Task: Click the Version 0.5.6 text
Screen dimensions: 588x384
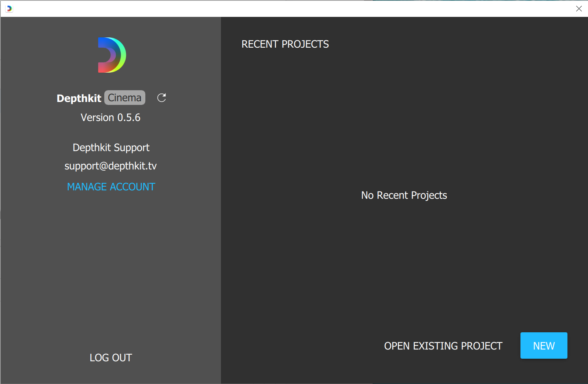Action: coord(110,117)
